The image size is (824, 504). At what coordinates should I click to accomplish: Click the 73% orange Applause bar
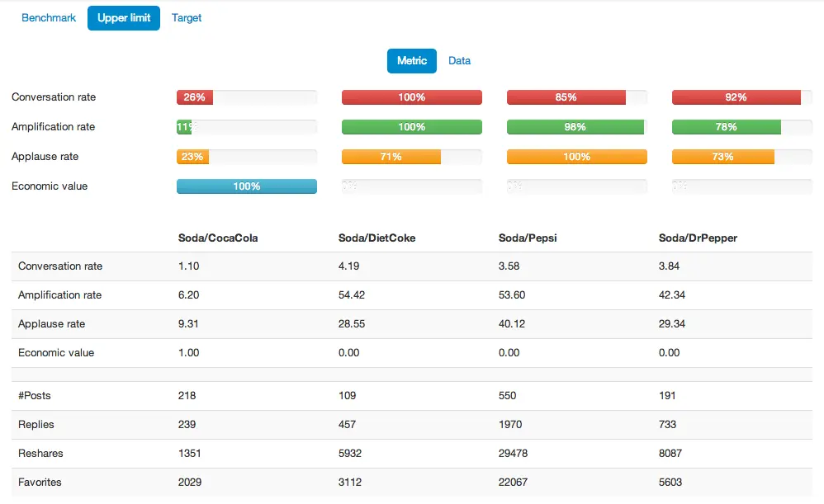pyautogui.click(x=723, y=157)
